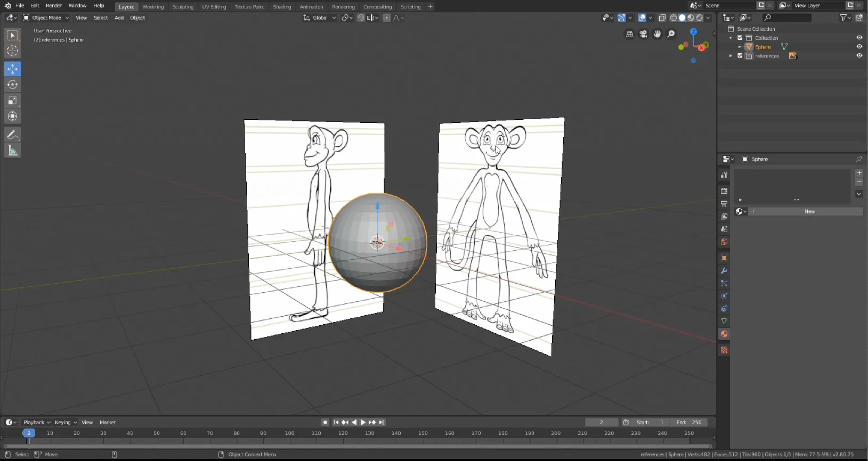The image size is (868, 461).
Task: Switch to wireframe viewport shading
Action: [674, 18]
